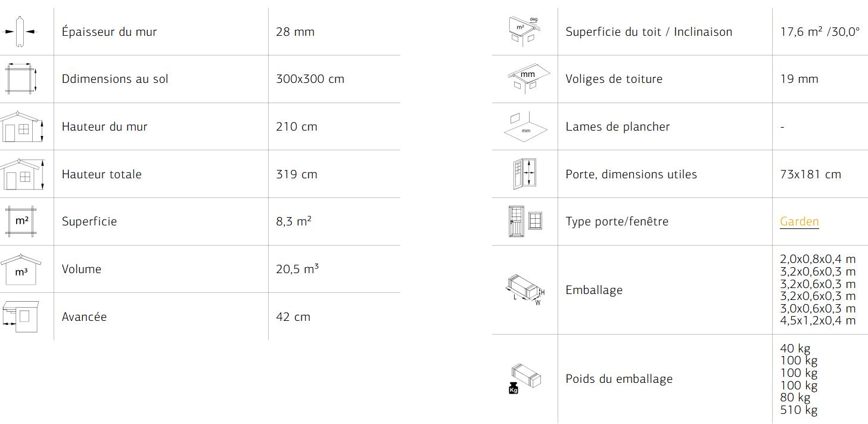Click the Superficie m² icon

click(21, 221)
